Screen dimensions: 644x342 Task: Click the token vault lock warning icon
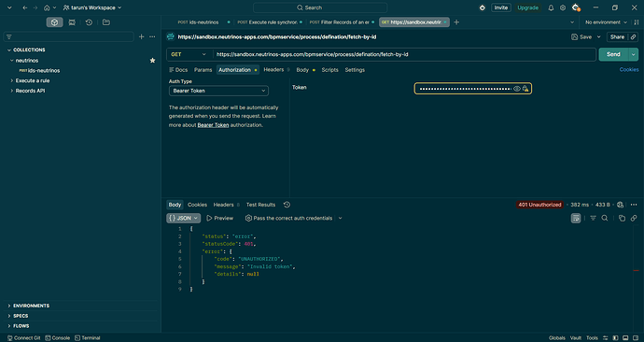click(525, 89)
